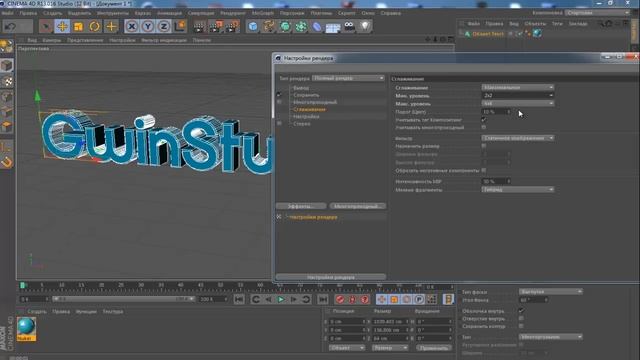Click the Threshold Color percentage field
The image size is (640, 360).
click(496, 111)
